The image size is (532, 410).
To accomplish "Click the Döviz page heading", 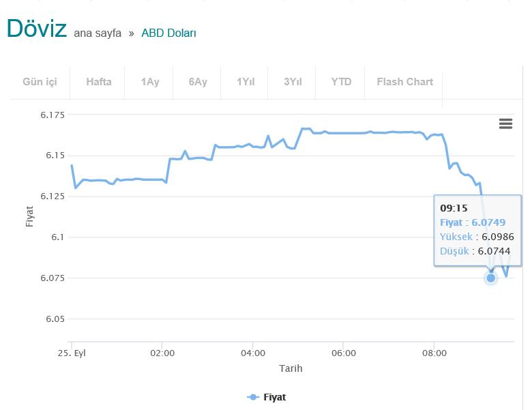I will [x=36, y=29].
